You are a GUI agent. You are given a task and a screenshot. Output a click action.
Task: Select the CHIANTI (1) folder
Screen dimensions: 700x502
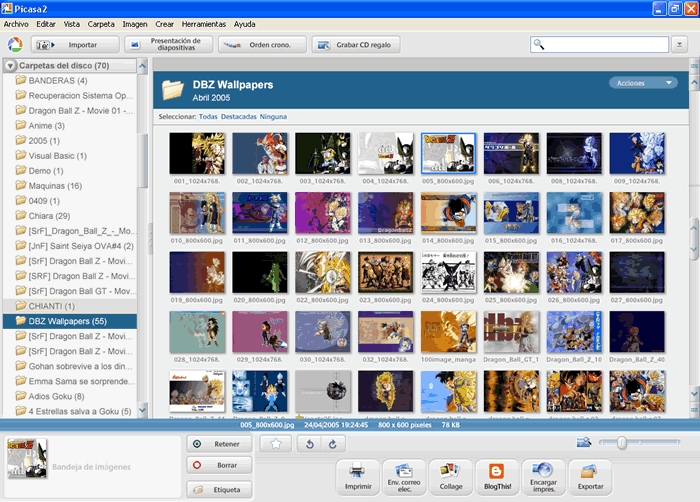(x=70, y=306)
